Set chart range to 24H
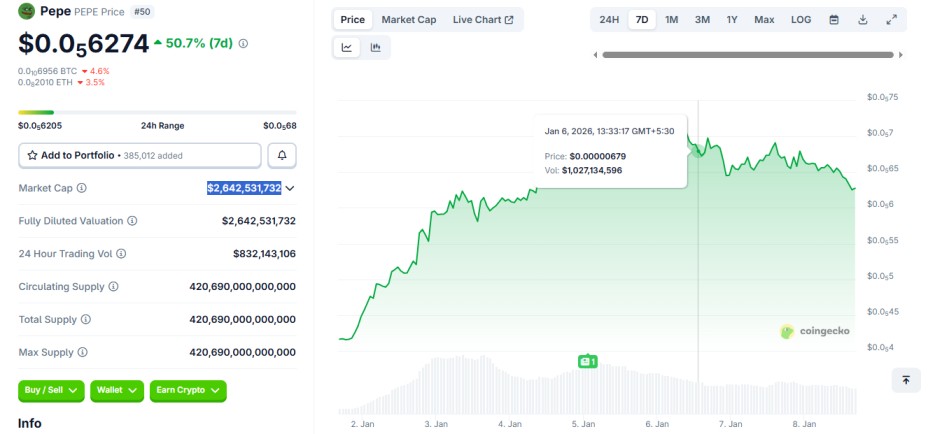Image resolution: width=928 pixels, height=434 pixels. point(609,20)
